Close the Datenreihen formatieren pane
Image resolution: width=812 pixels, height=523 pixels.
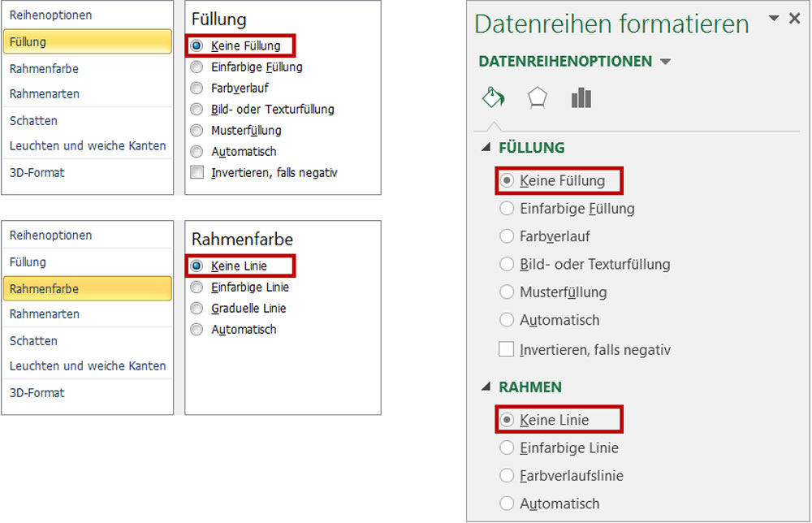point(795,19)
